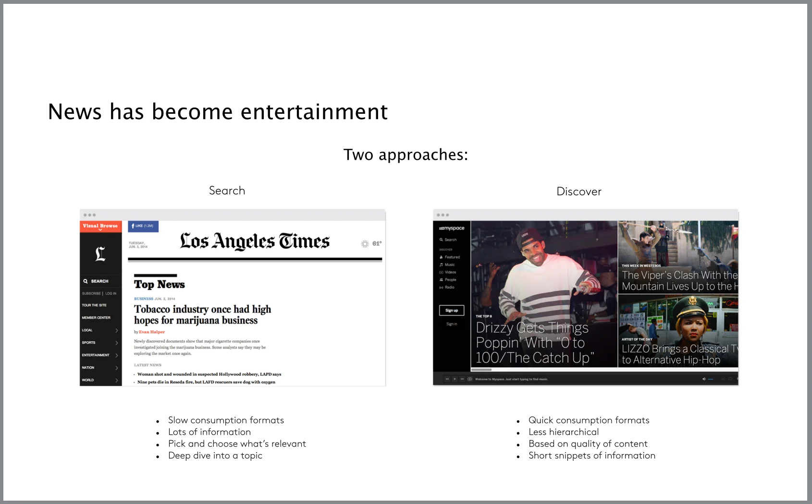Click author name Evan Halper
The height and width of the screenshot is (504, 812).
(152, 332)
